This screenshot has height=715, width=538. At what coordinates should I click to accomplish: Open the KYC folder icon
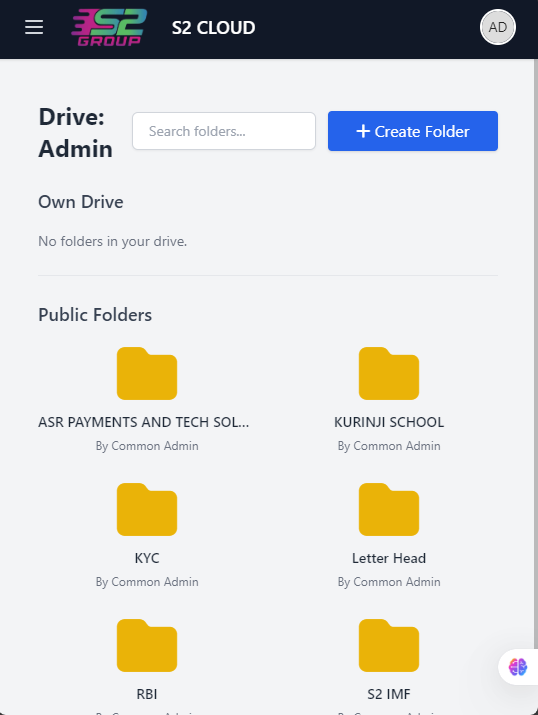pyautogui.click(x=147, y=509)
